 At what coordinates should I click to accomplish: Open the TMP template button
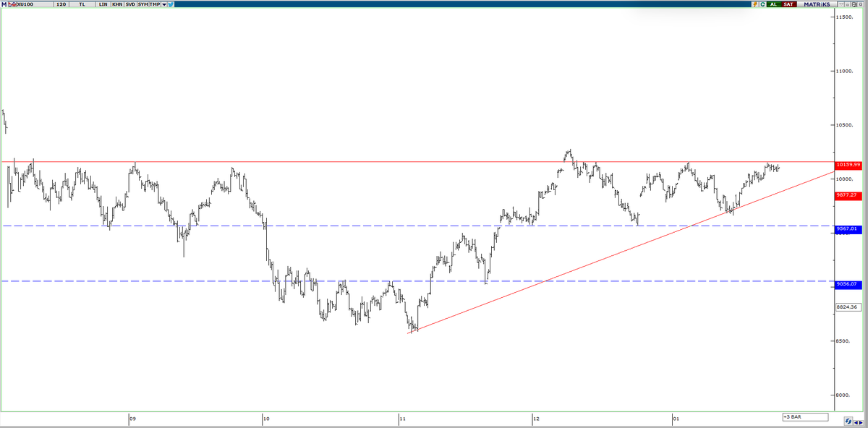(155, 4)
